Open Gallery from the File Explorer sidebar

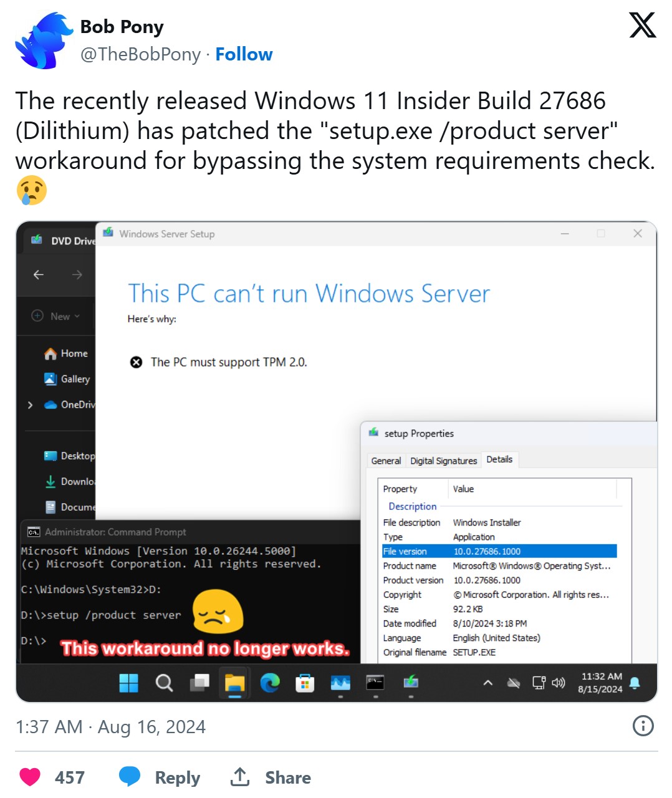(76, 379)
